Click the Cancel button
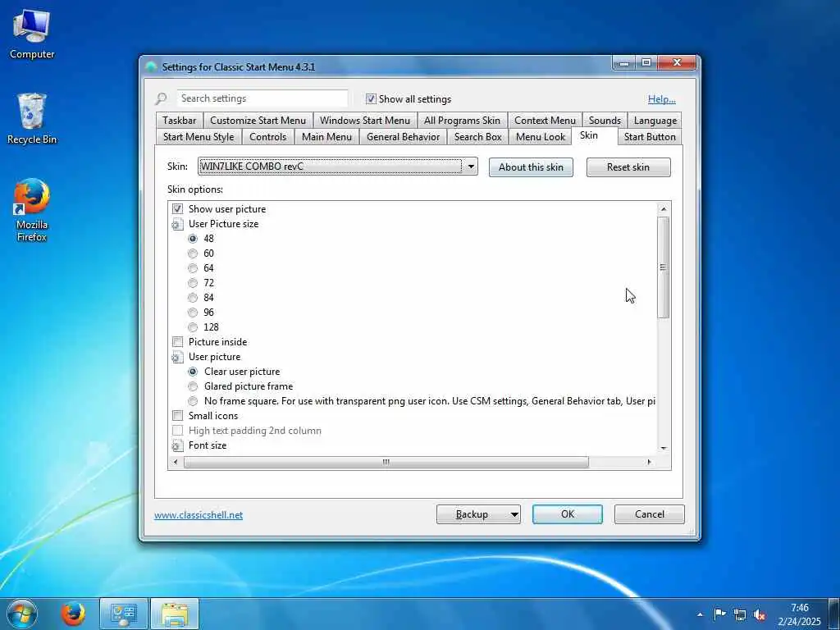Viewport: 840px width, 630px height. 650,514
